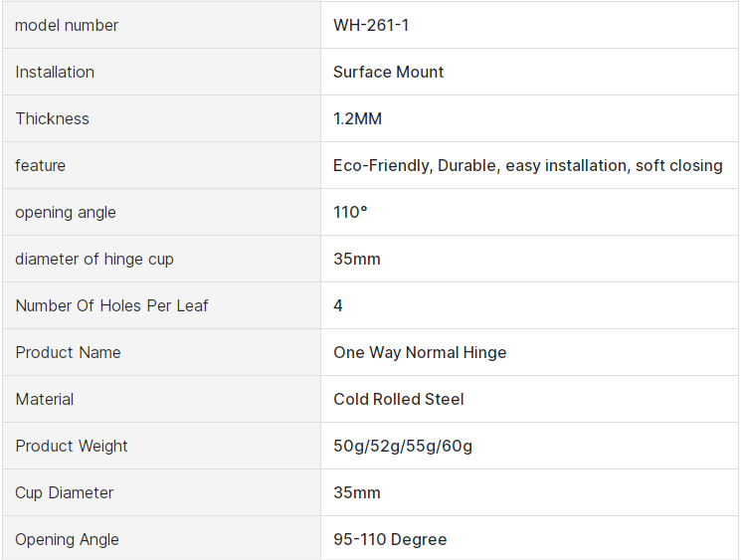
Task: Click the Cold Rolled Steel material value
Action: tap(399, 399)
